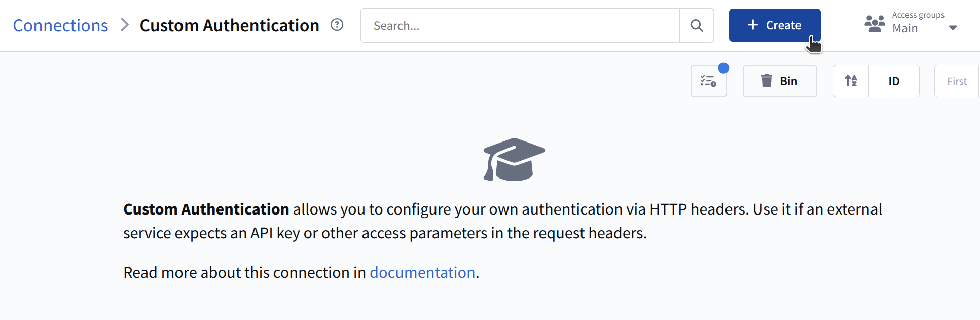Open the documentation link
This screenshot has width=980, height=320.
(422, 273)
